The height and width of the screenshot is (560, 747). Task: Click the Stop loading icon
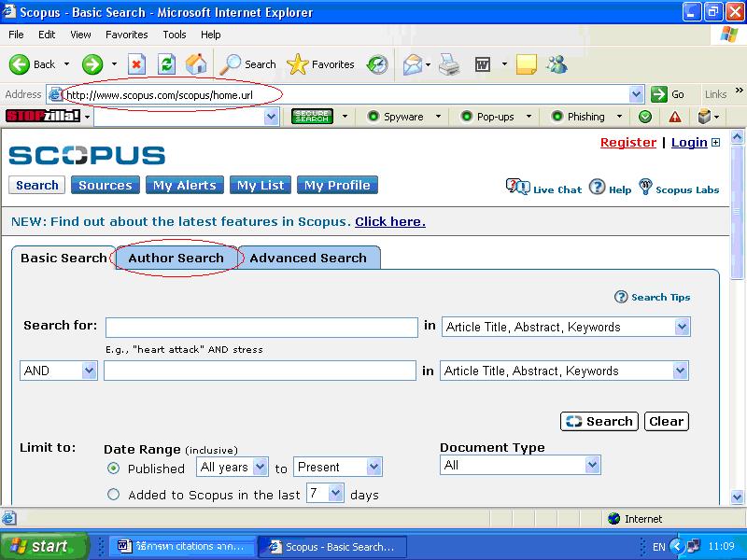(136, 64)
